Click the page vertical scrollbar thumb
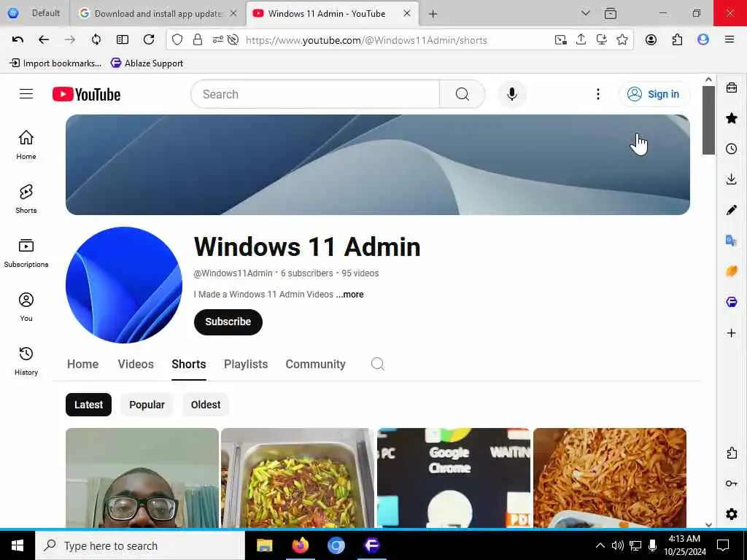The height and width of the screenshot is (560, 747). point(708,120)
